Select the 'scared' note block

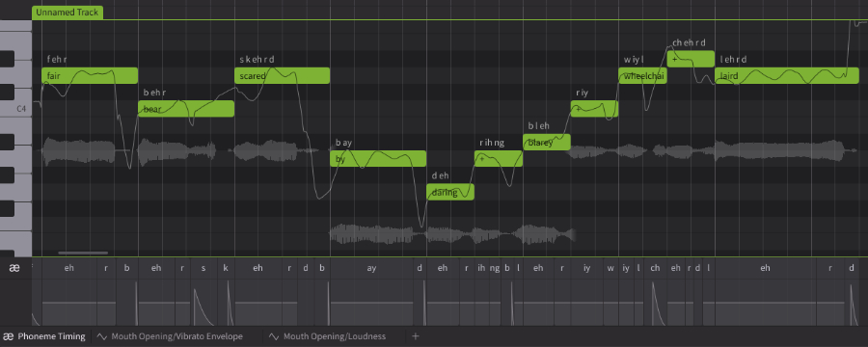[282, 76]
